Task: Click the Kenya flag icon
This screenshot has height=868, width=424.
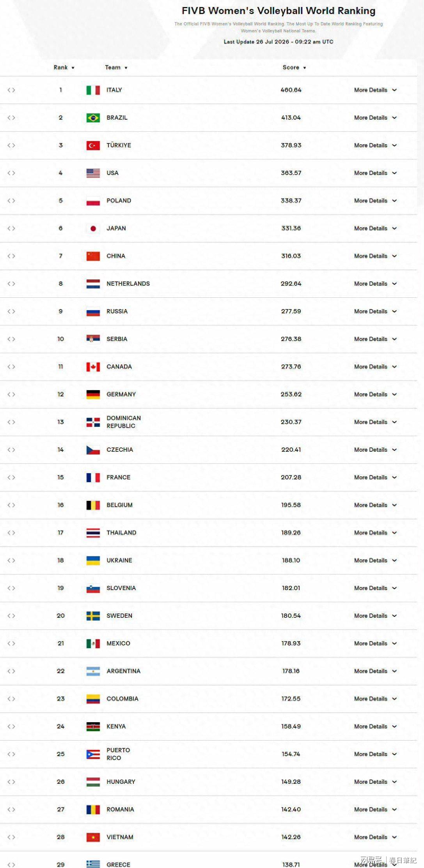Action: tap(93, 727)
